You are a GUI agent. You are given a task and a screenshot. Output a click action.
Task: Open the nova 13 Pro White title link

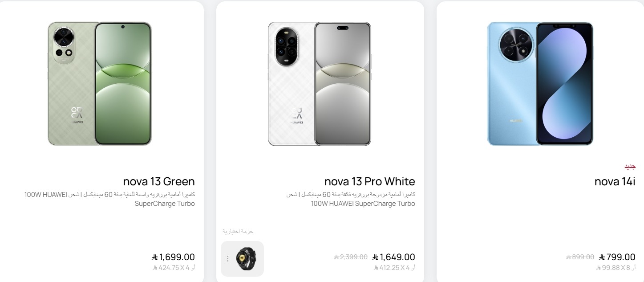click(369, 181)
